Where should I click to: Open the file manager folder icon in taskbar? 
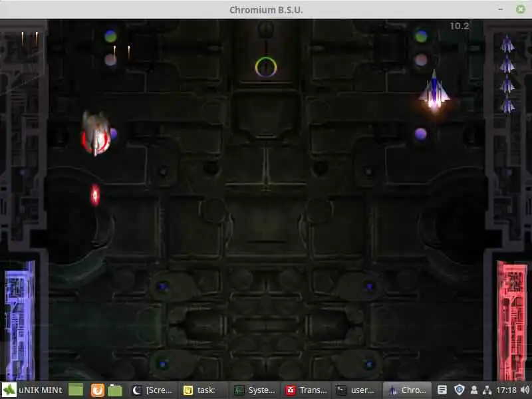[x=115, y=390]
